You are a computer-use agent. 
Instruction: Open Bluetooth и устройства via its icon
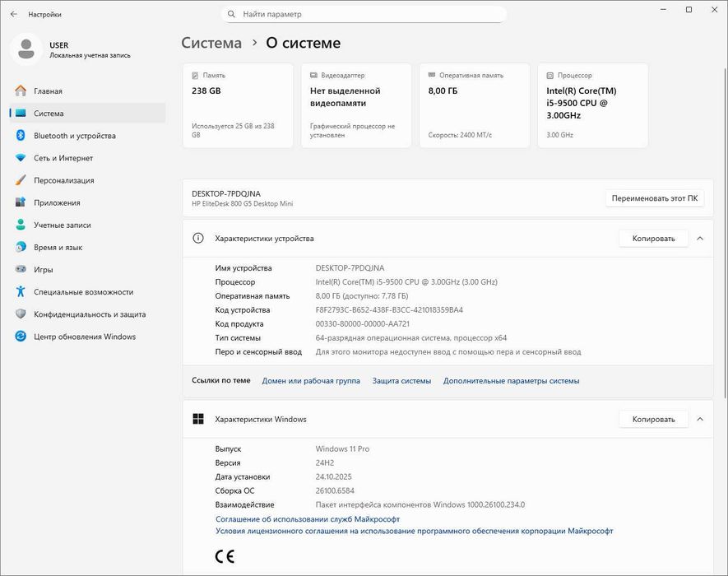(21, 136)
